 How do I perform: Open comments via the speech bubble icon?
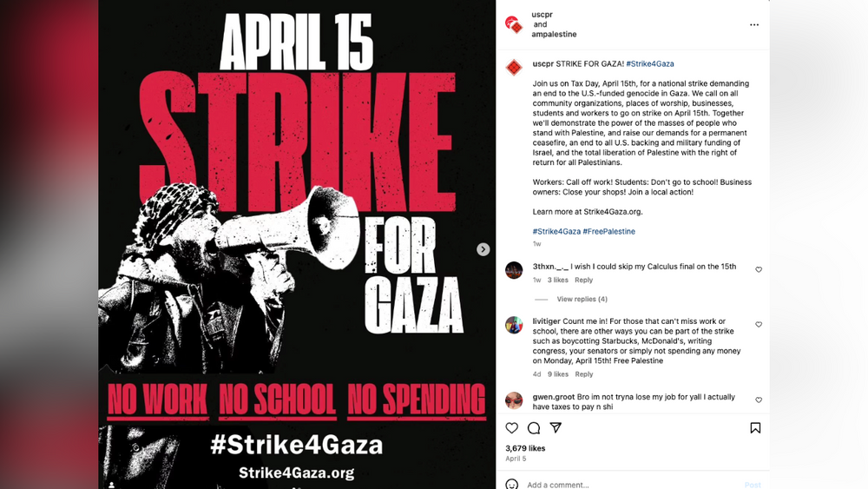pyautogui.click(x=534, y=428)
